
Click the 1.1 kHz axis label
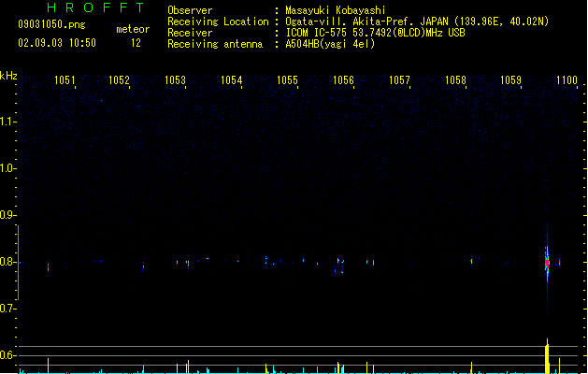pos(7,122)
